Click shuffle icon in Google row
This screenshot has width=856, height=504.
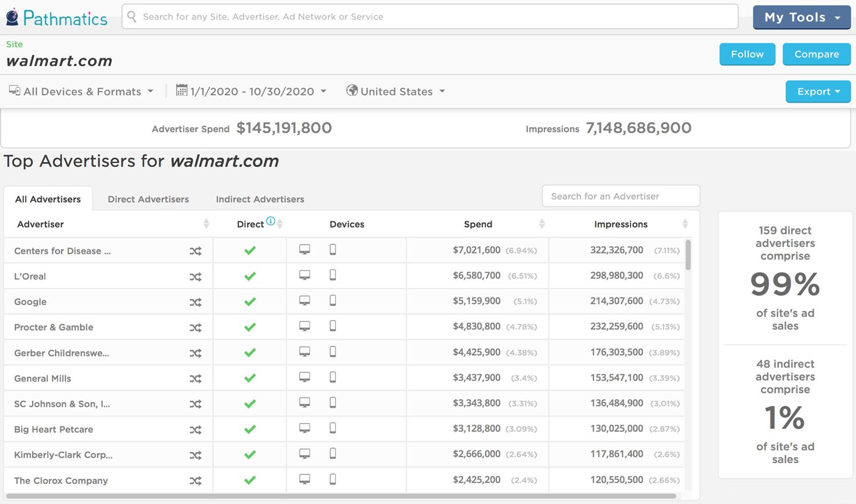tap(196, 302)
